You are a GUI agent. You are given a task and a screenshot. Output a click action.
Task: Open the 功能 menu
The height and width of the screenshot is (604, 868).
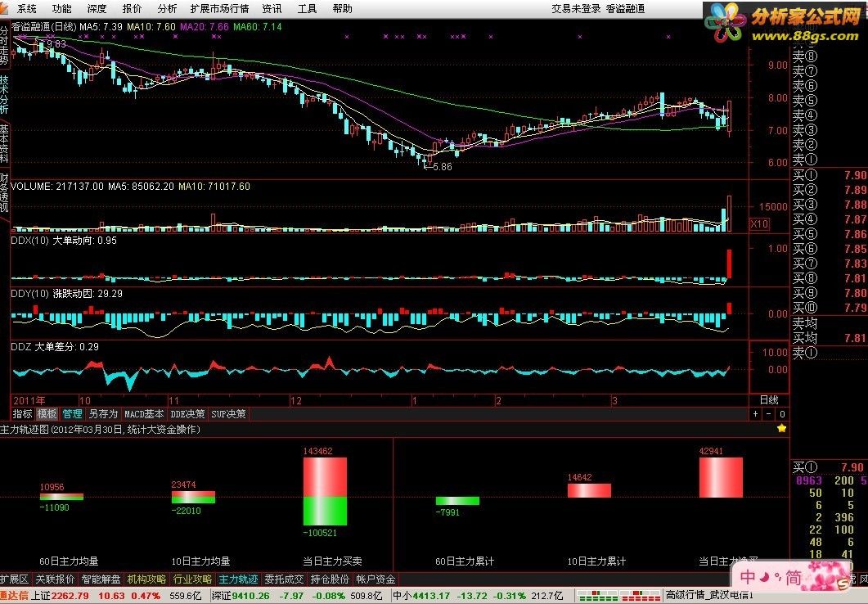(61, 8)
